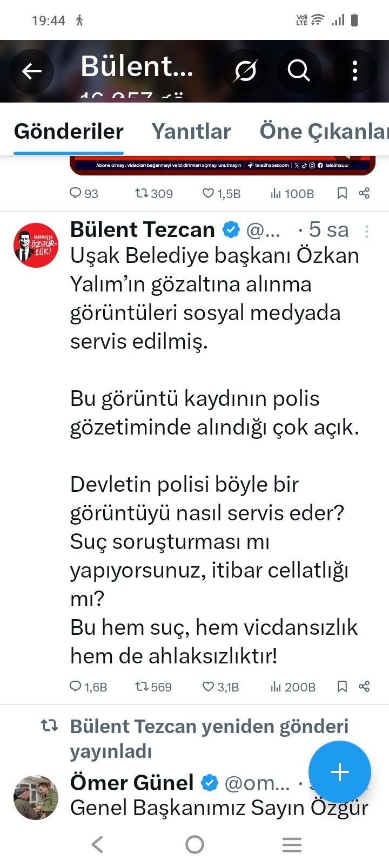
Task: Open Ömer Günel's profile name link
Action: point(132,783)
